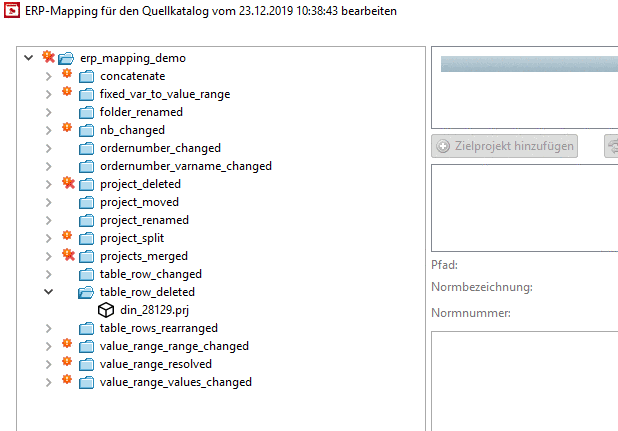
Task: Click the application icon in title bar
Action: (13, 11)
